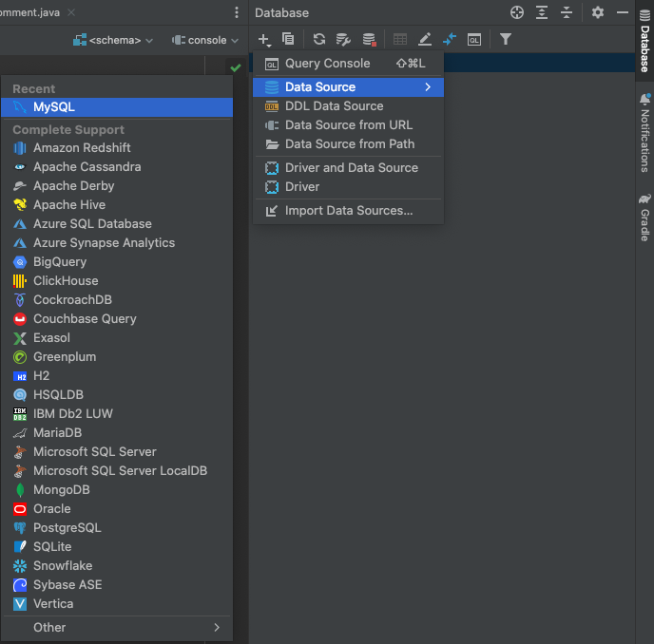Click the Deactivate data source icon
The height and width of the screenshot is (644, 654).
[x=369, y=40]
